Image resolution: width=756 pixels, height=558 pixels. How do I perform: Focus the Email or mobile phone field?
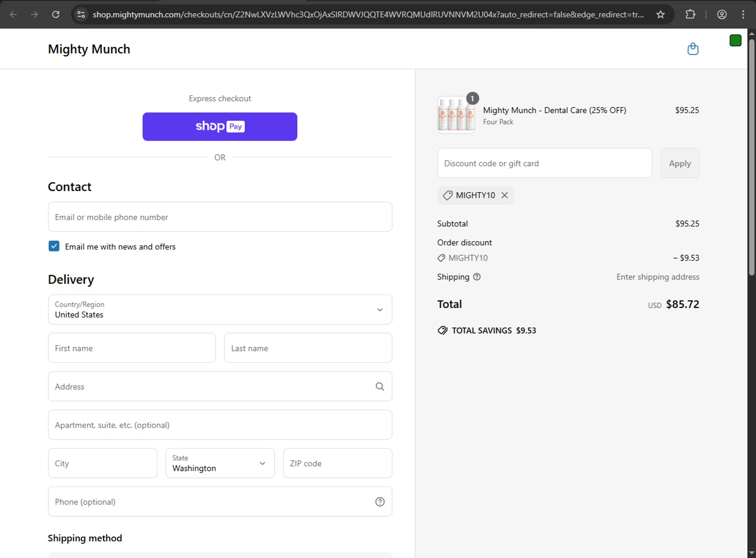220,217
